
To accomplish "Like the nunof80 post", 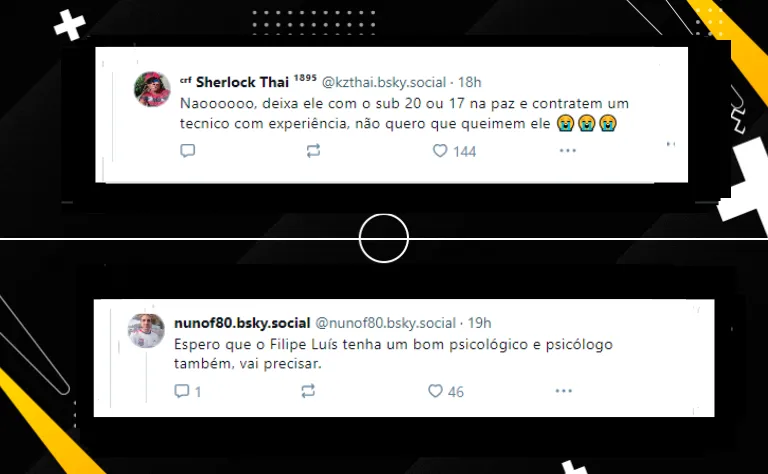I will click(435, 391).
